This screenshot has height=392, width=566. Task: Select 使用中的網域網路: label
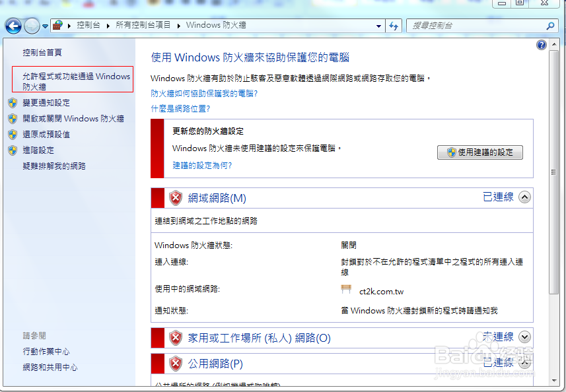click(188, 289)
